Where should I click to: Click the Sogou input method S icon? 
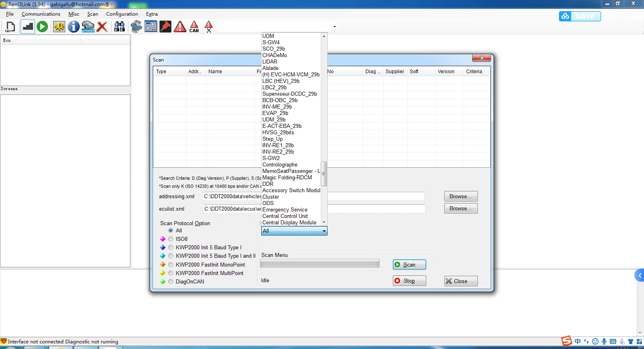pyautogui.click(x=567, y=341)
